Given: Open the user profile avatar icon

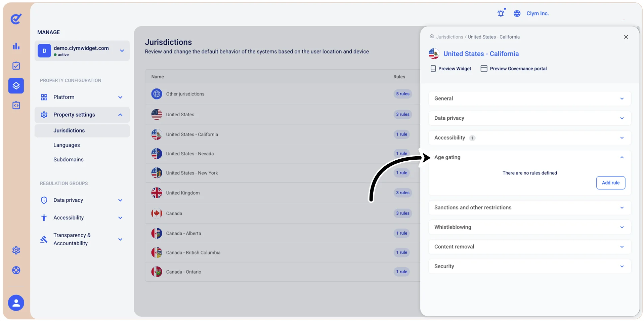Looking at the screenshot, I should point(16,303).
